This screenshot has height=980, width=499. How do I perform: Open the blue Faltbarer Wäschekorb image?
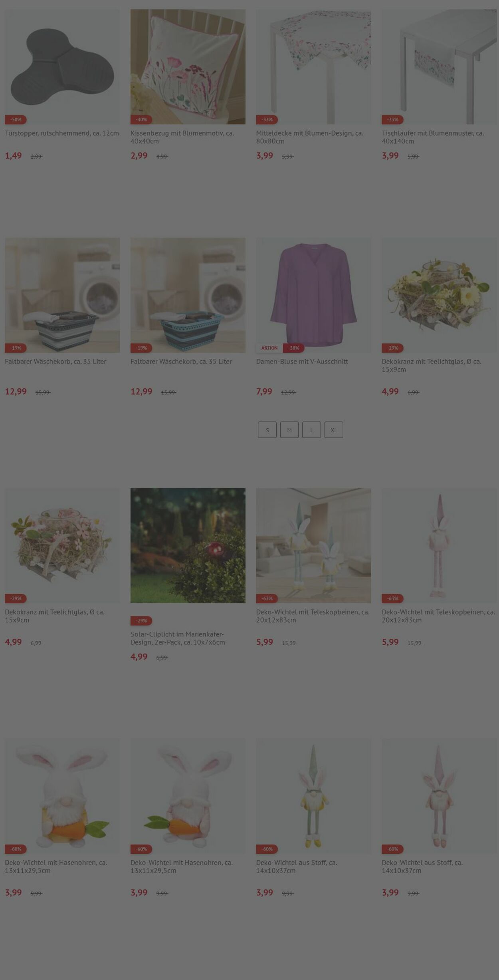(x=188, y=295)
